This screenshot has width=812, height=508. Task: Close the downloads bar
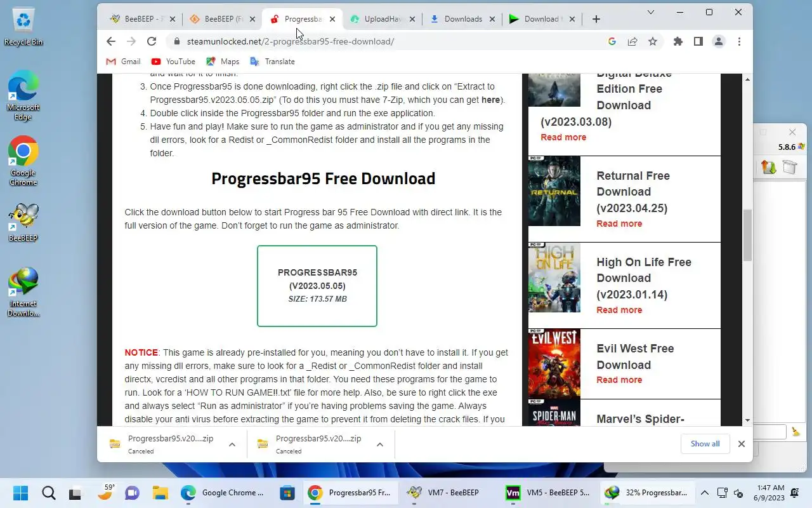click(x=741, y=444)
